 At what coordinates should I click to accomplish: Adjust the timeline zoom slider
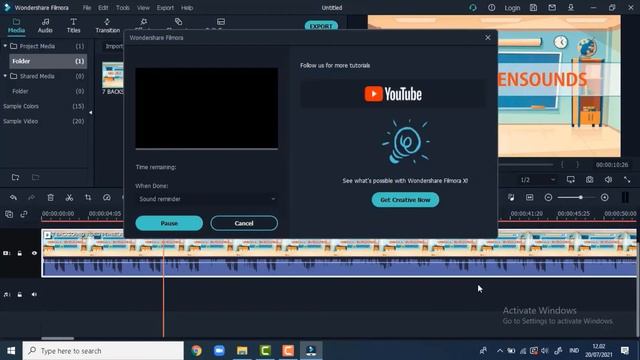click(580, 198)
